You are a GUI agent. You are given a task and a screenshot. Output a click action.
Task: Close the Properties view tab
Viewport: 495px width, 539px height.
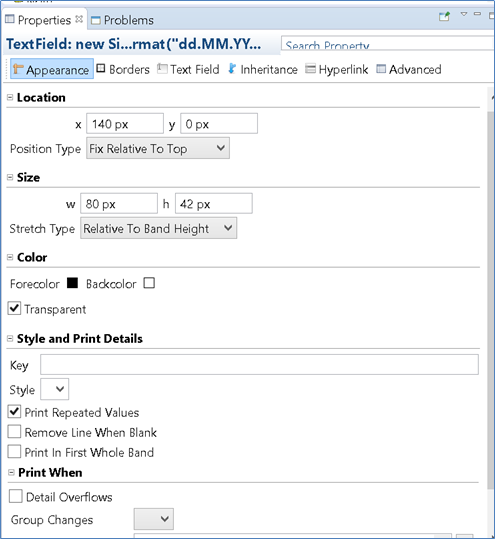[79, 19]
